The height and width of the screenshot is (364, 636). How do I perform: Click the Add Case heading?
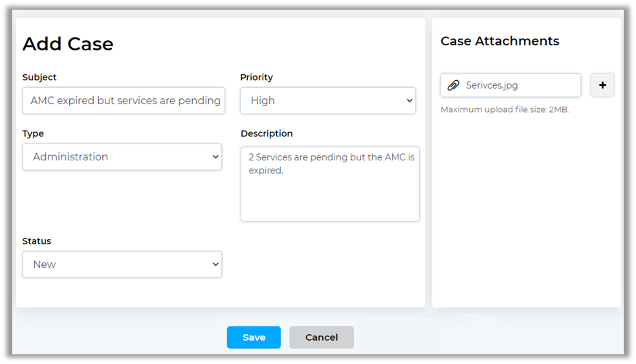tap(68, 44)
